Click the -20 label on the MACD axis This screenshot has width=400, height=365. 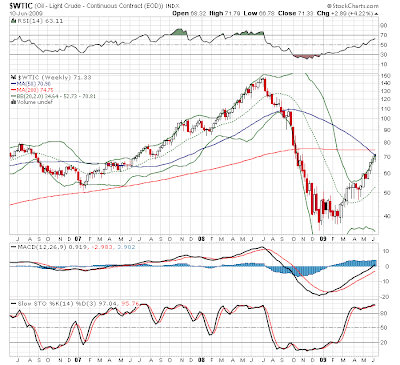point(384,297)
